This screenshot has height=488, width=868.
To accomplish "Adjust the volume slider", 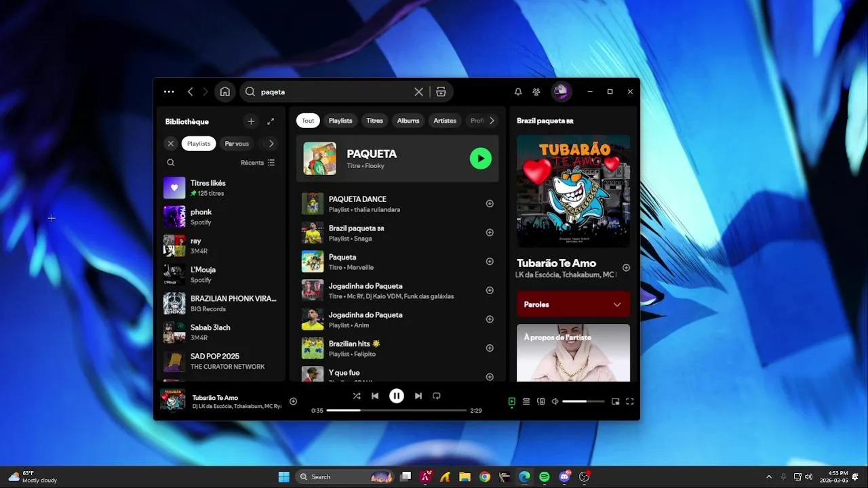I will (583, 401).
